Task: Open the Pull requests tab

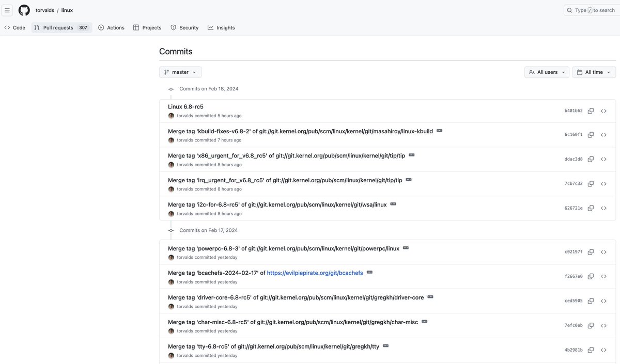Action: coord(61,27)
